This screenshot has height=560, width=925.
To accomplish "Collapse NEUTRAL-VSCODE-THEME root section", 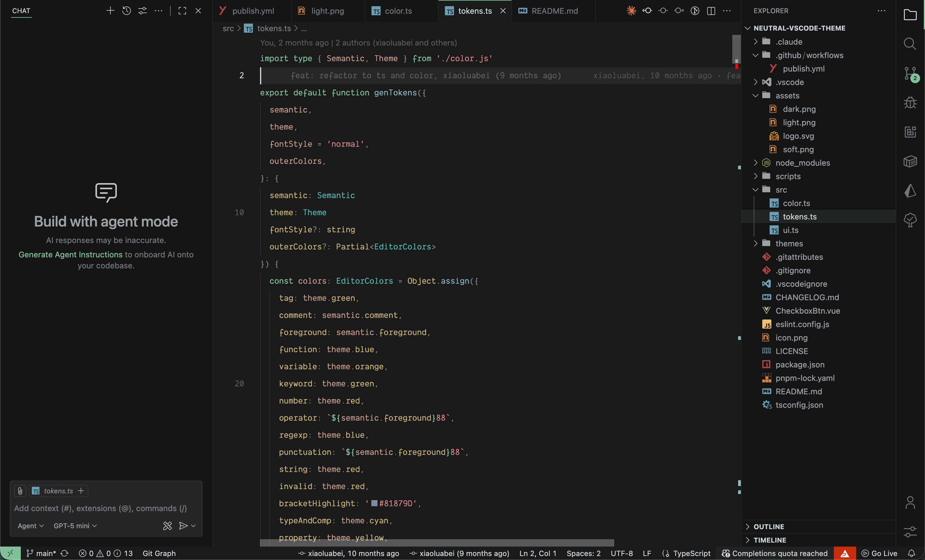I will tap(819, 28).
